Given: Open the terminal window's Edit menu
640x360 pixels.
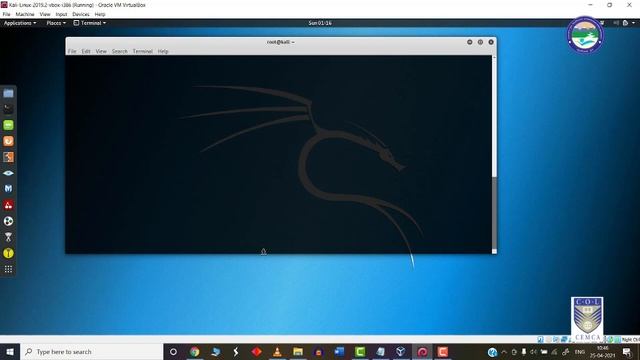Looking at the screenshot, I should [x=86, y=51].
